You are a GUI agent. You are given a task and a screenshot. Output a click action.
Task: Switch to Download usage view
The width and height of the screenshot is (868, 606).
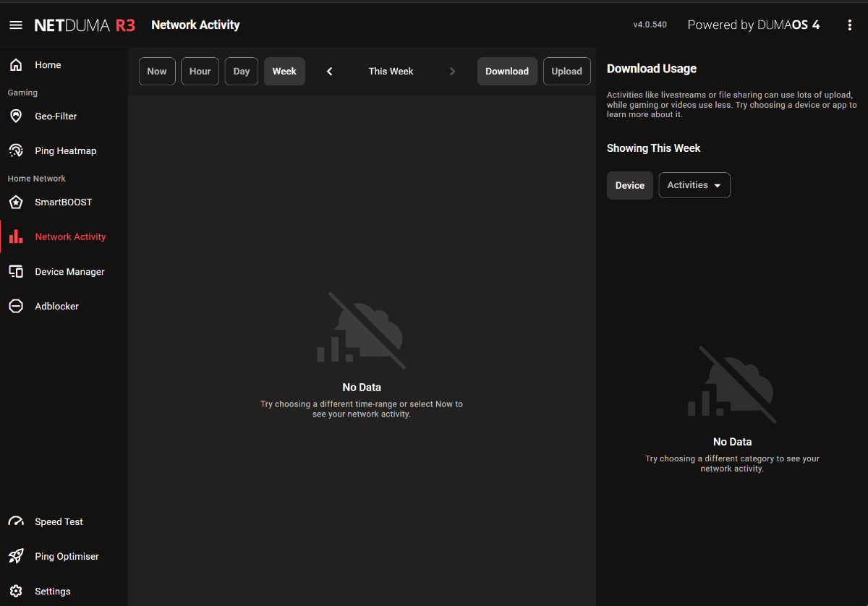pyautogui.click(x=507, y=71)
